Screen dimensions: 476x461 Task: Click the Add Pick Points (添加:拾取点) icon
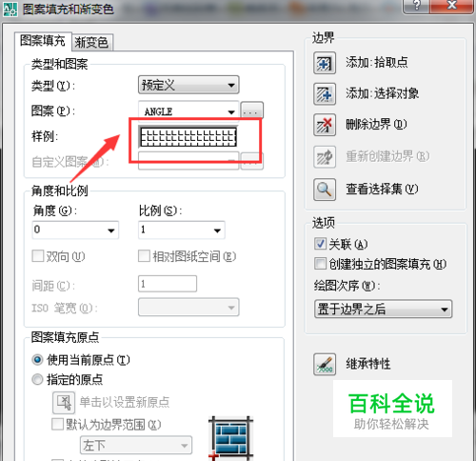(x=325, y=63)
